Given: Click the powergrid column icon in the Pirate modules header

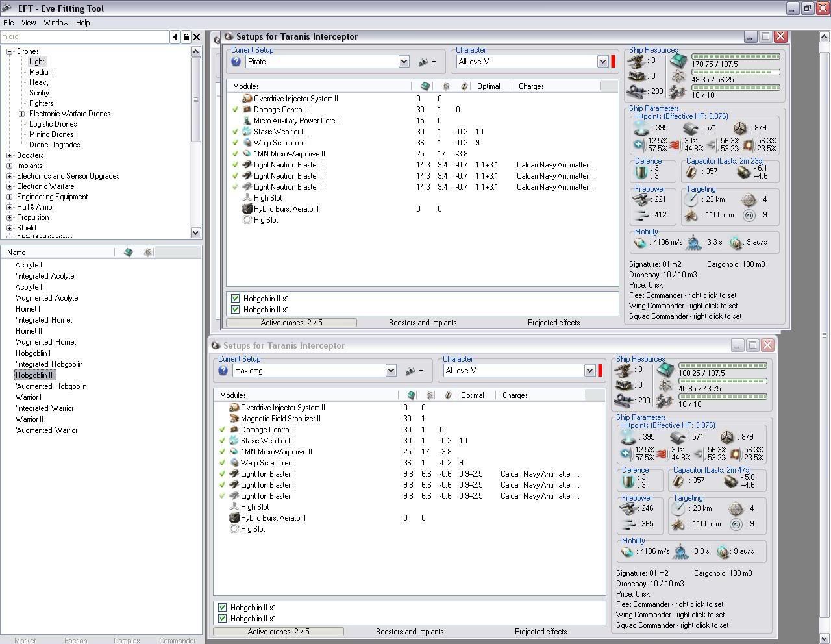Looking at the screenshot, I should tap(445, 86).
